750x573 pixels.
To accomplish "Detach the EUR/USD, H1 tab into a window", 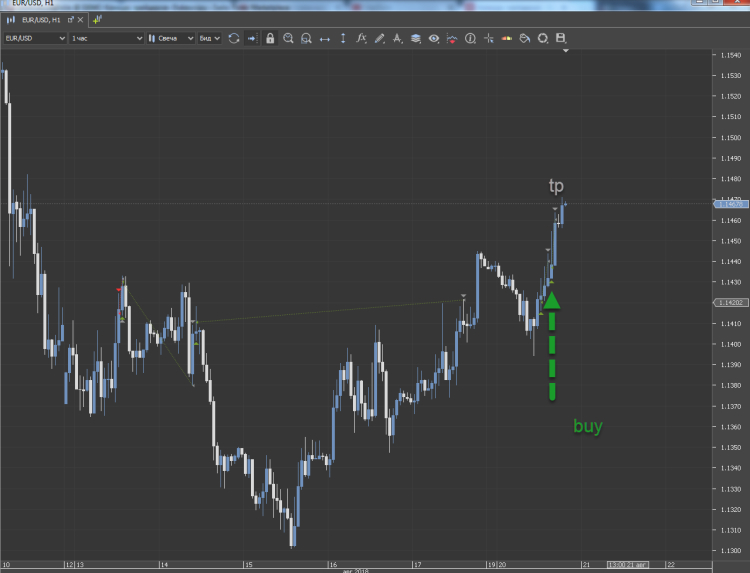I will (x=71, y=20).
